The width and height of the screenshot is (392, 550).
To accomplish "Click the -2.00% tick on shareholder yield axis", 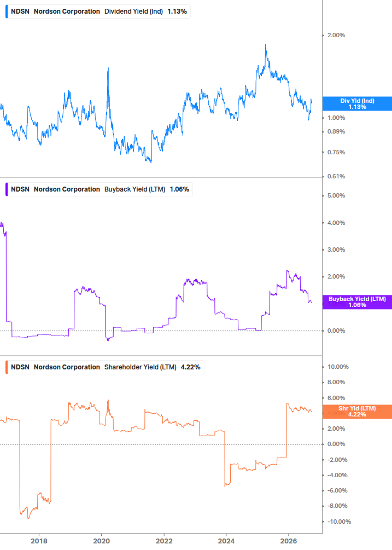I will (337, 460).
